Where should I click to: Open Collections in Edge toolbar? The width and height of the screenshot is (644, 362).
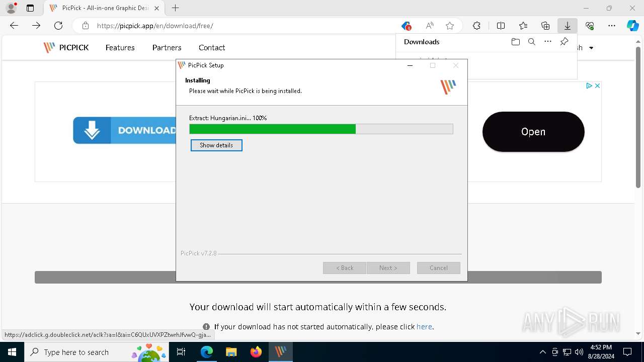[545, 26]
